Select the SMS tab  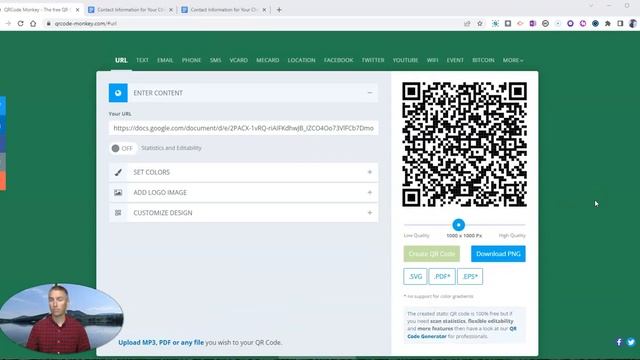coord(216,60)
